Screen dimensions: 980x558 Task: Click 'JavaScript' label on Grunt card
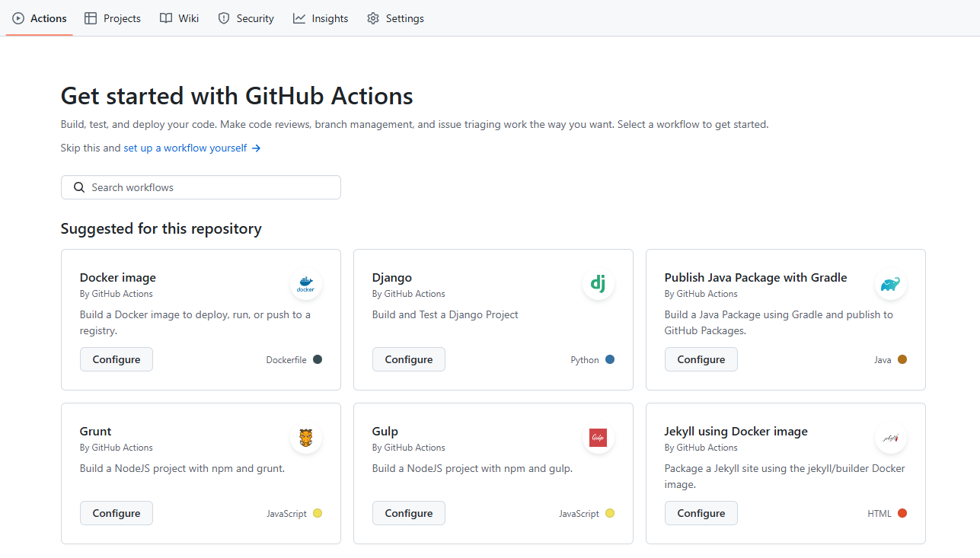[286, 514]
